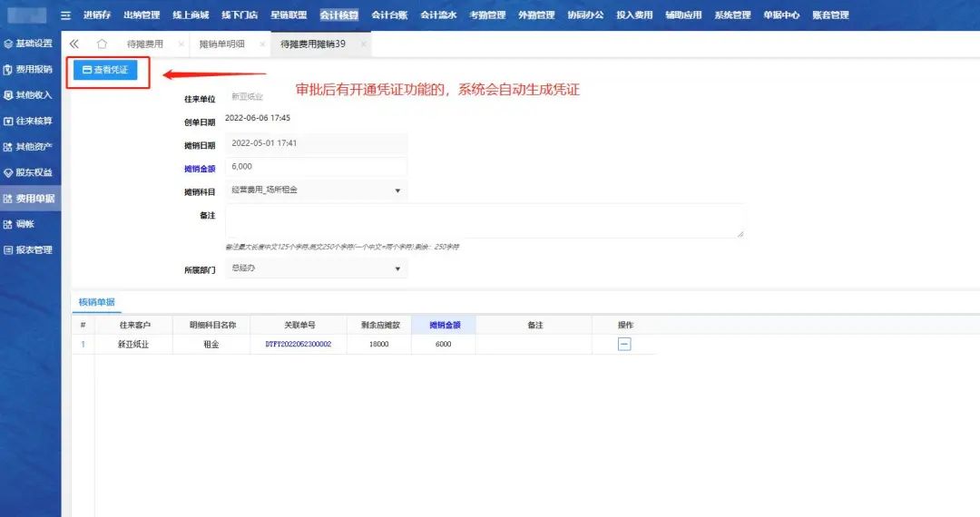Click the 查看凭证 button
The width and height of the screenshot is (980, 517).
coord(105,70)
